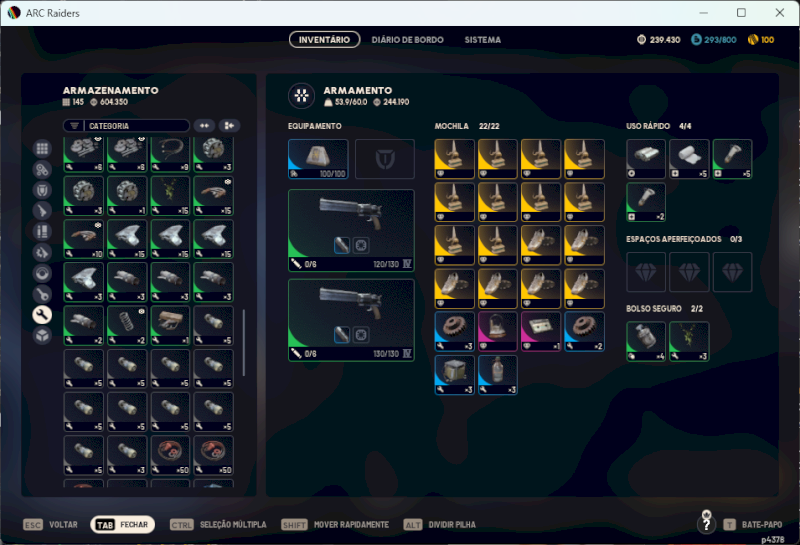This screenshot has height=545, width=800.
Task: Select the green plant stack x15 in storage
Action: [170, 196]
